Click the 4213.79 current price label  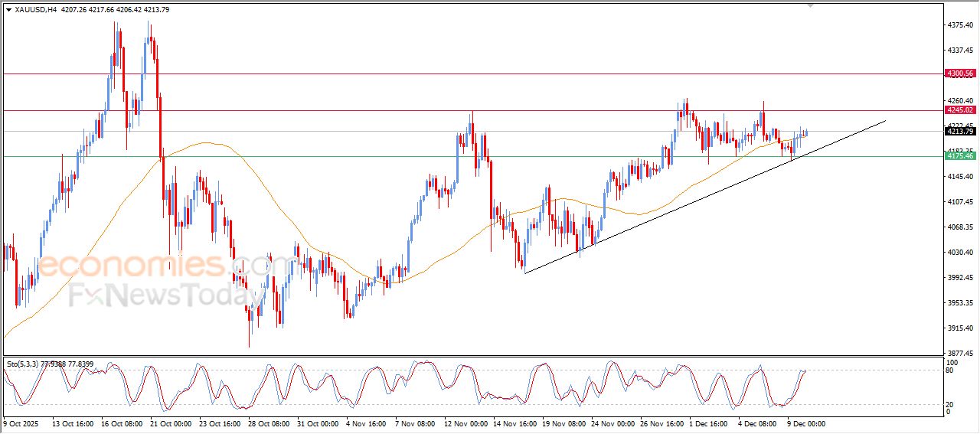[960, 131]
